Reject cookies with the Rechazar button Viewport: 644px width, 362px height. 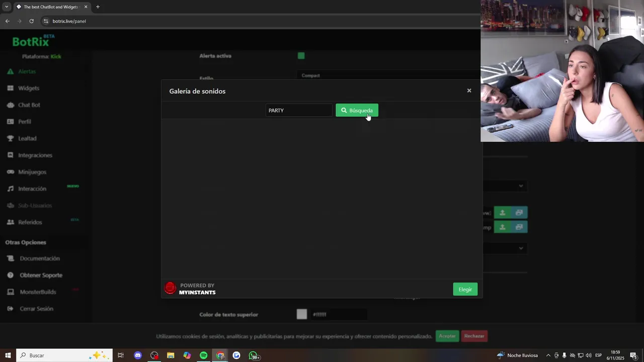coord(474,336)
